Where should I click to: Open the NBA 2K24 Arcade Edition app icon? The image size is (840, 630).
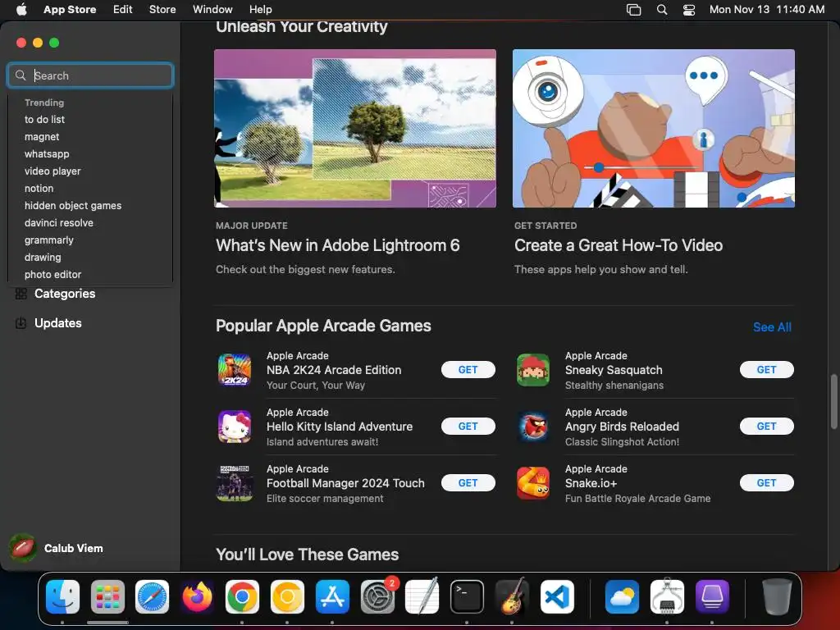click(234, 370)
